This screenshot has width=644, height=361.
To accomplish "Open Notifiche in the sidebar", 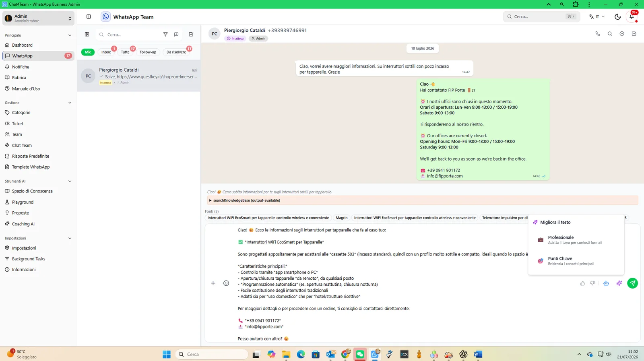I will coord(38,67).
